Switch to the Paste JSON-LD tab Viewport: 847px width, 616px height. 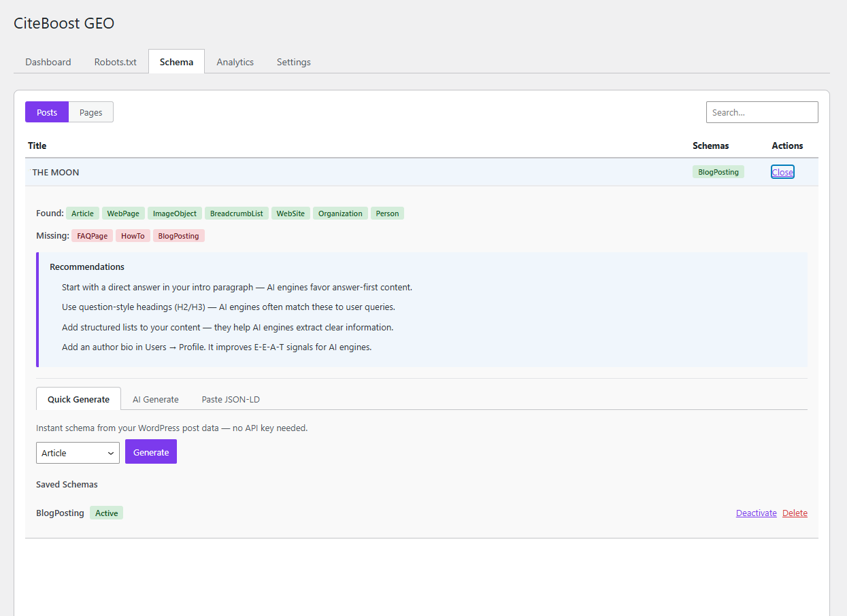230,399
